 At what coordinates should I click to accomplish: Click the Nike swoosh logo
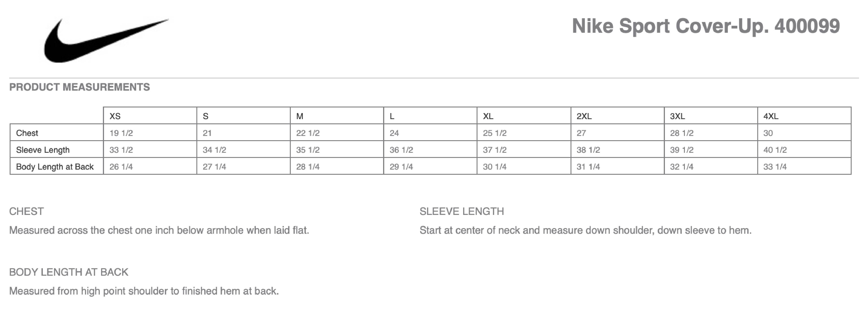pyautogui.click(x=101, y=42)
